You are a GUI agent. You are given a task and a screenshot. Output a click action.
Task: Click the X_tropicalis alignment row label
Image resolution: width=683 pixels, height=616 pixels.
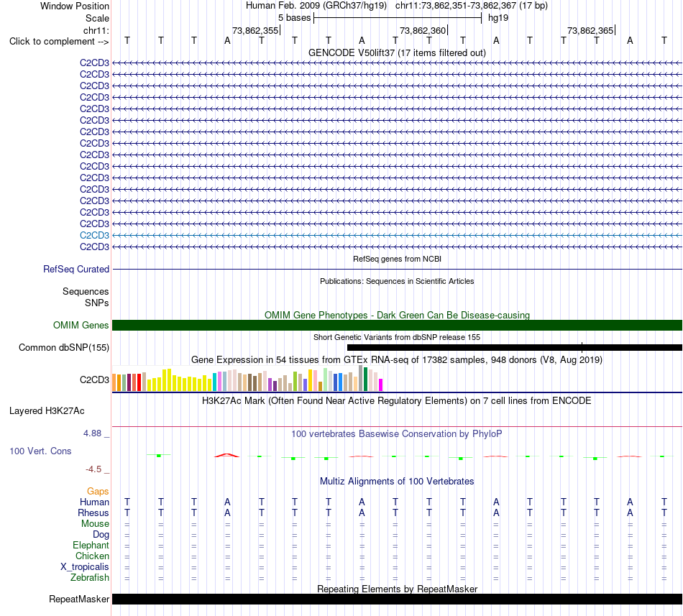[x=85, y=567]
